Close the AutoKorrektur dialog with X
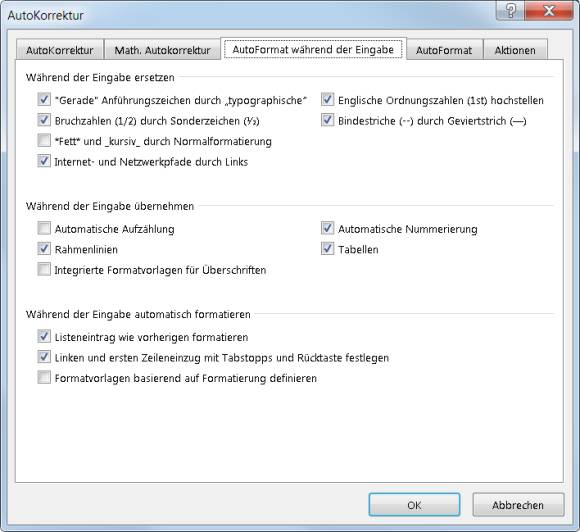The image size is (580, 532). click(549, 11)
